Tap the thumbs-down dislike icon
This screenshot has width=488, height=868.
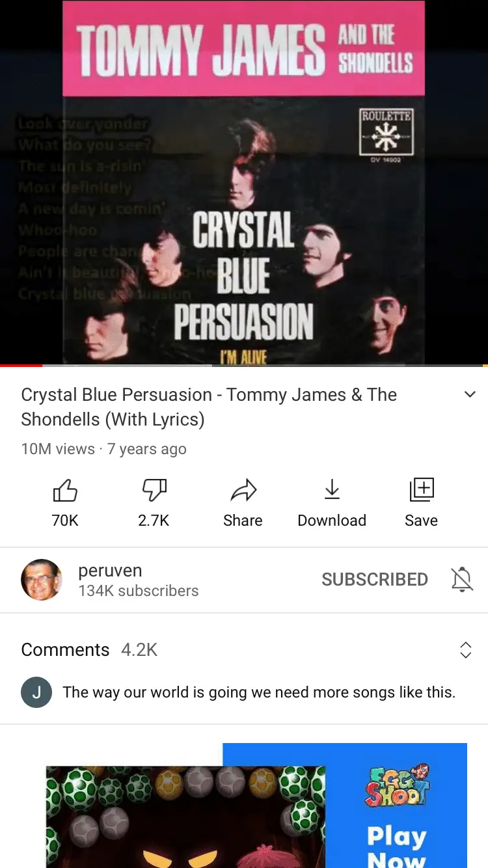pyautogui.click(x=154, y=490)
